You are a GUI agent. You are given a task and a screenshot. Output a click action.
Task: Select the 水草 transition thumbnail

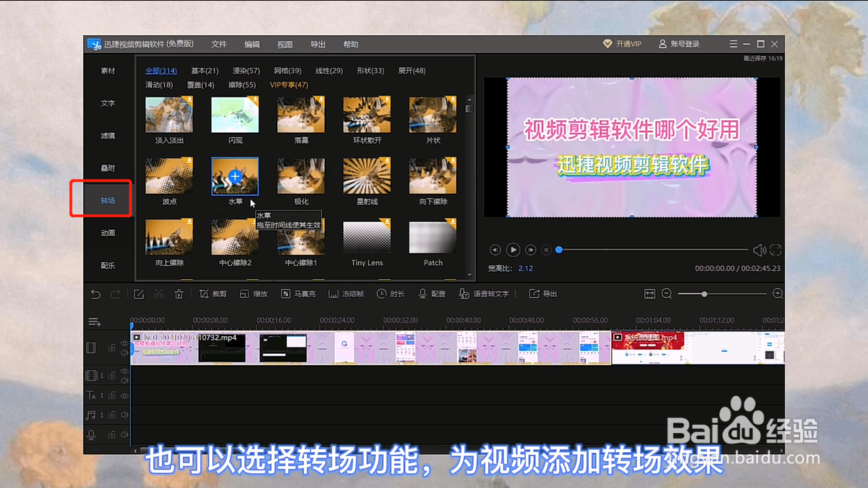(x=235, y=176)
